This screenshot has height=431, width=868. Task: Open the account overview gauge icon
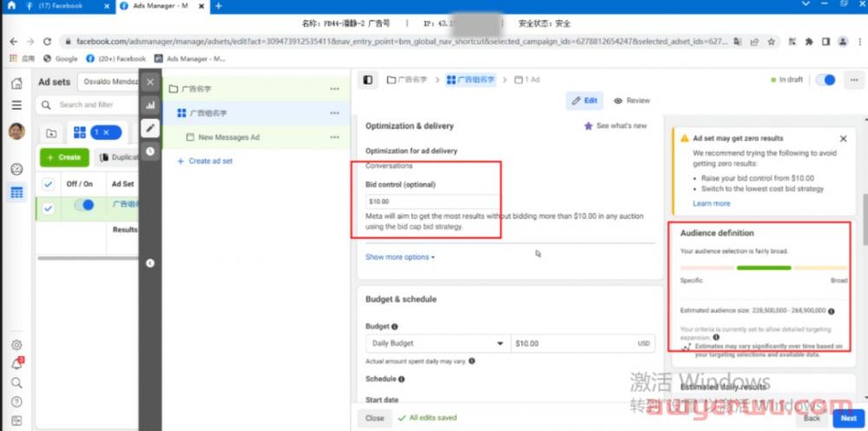(x=17, y=169)
